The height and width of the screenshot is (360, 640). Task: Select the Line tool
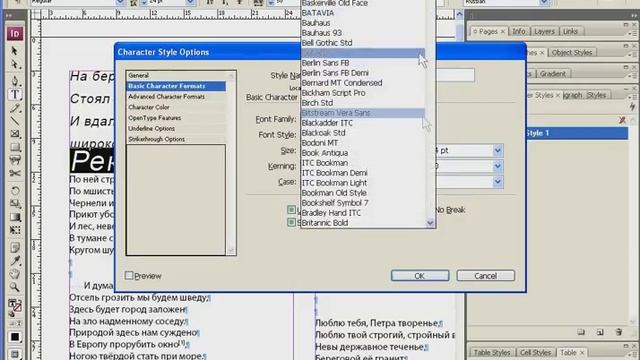(x=15, y=121)
